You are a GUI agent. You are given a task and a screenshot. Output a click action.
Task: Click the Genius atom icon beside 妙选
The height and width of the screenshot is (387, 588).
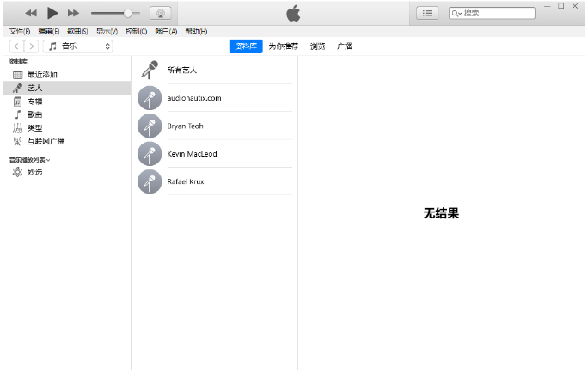point(18,172)
